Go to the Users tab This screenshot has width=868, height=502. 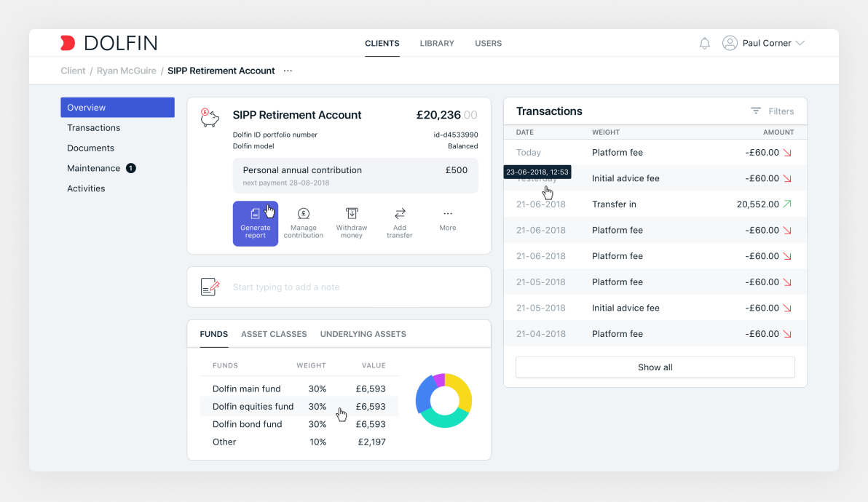pos(488,43)
